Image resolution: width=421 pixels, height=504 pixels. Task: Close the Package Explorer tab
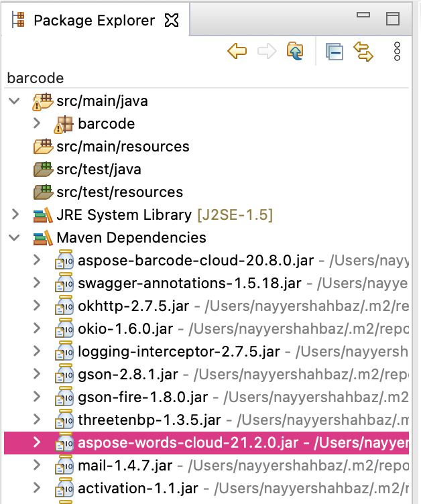pos(172,20)
